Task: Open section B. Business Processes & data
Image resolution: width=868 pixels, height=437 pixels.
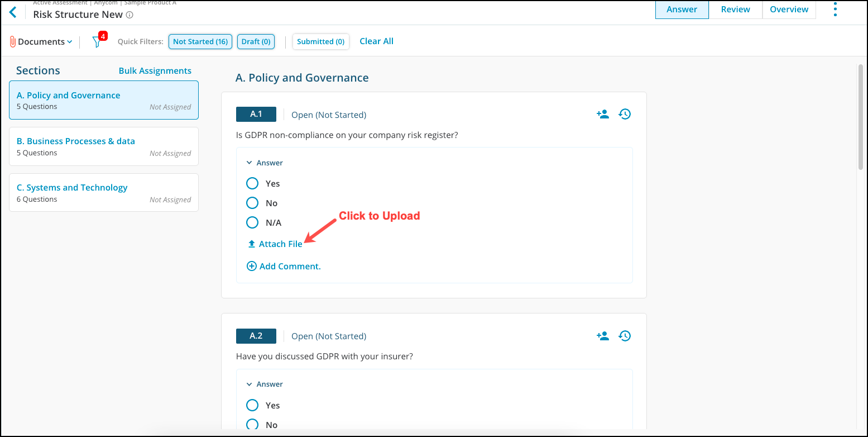Action: click(104, 146)
